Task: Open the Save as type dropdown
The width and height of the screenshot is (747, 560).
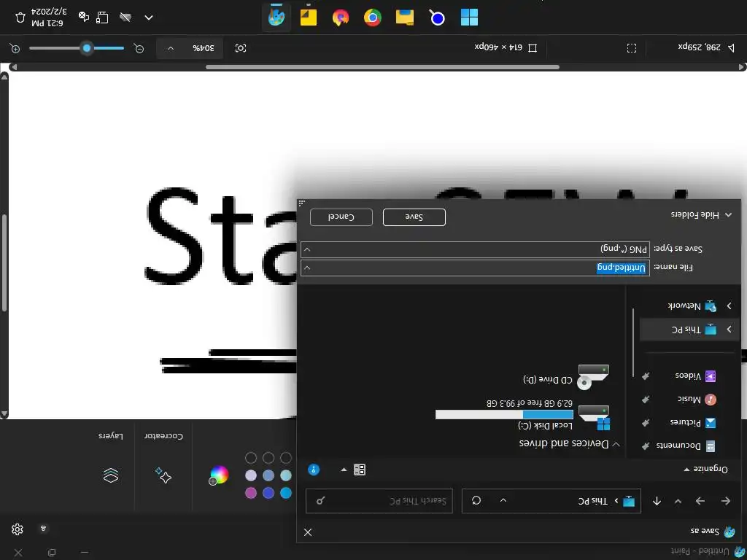Action: coord(475,249)
